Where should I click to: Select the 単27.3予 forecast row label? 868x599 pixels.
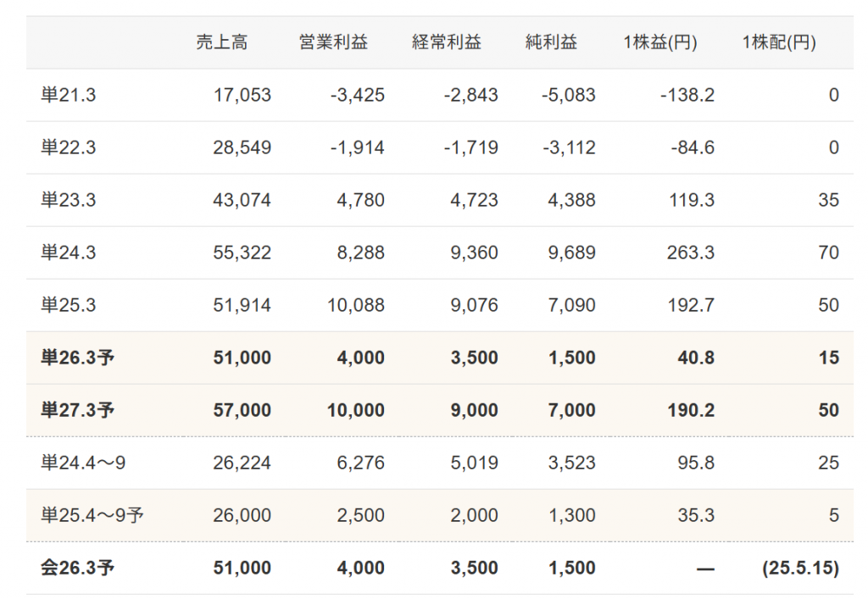pos(77,410)
